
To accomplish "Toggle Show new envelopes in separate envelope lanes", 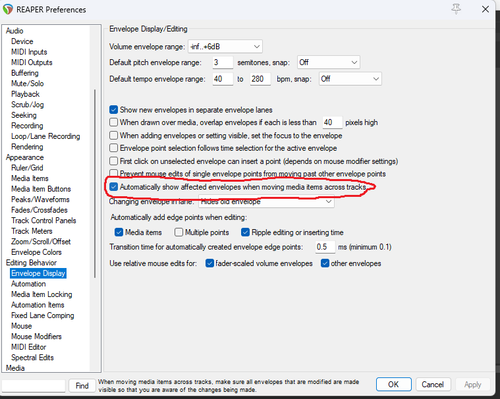I will pyautogui.click(x=114, y=110).
